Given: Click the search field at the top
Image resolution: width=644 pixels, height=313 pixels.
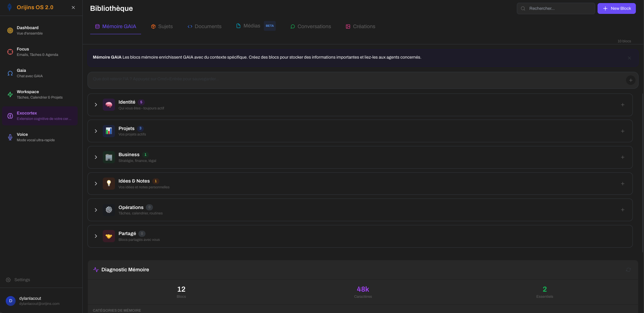Looking at the screenshot, I should click(555, 8).
